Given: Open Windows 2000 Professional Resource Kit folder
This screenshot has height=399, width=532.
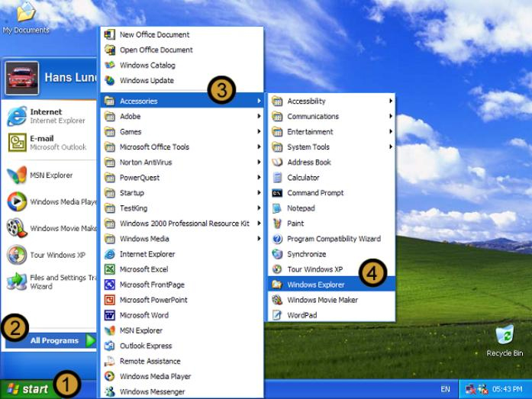Looking at the screenshot, I should 182,223.
